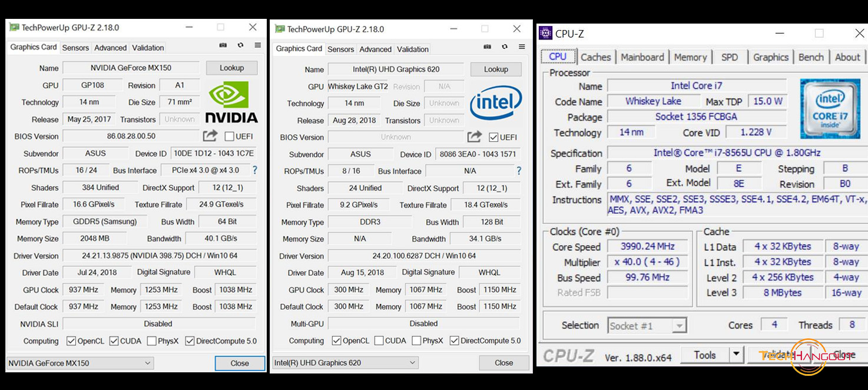Select Graphics Card tab in Intel GPU-Z window
The image size is (868, 390).
click(299, 48)
